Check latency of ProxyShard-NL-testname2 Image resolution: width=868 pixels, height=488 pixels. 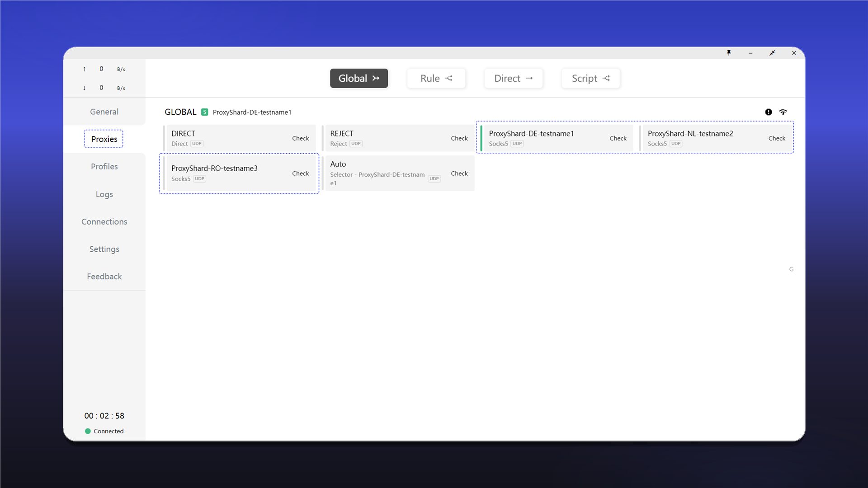pyautogui.click(x=777, y=138)
